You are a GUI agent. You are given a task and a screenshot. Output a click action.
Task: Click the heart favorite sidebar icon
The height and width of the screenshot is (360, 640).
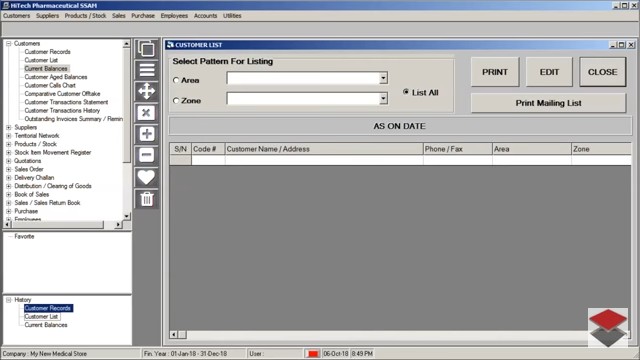[146, 178]
